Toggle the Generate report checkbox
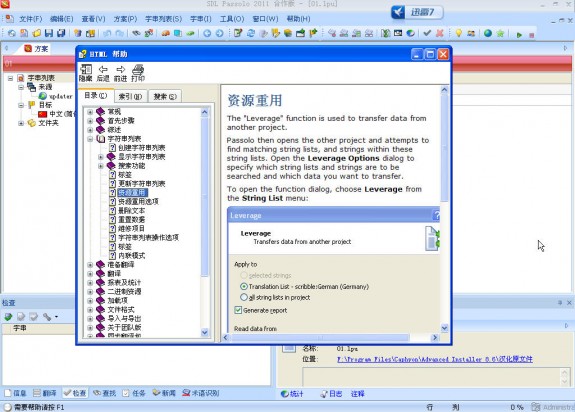Viewport: 575px width, 412px height. pyautogui.click(x=238, y=310)
